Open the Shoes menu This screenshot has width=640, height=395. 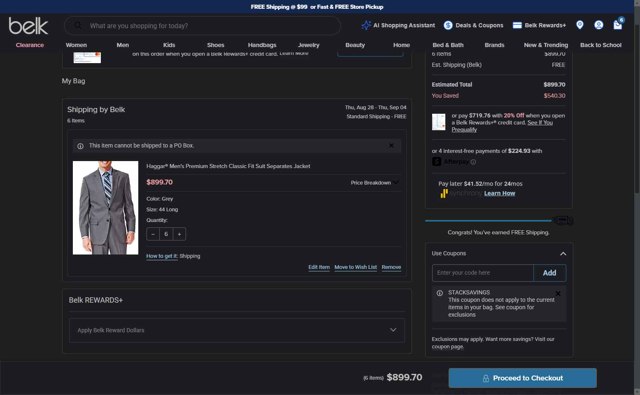[216, 45]
